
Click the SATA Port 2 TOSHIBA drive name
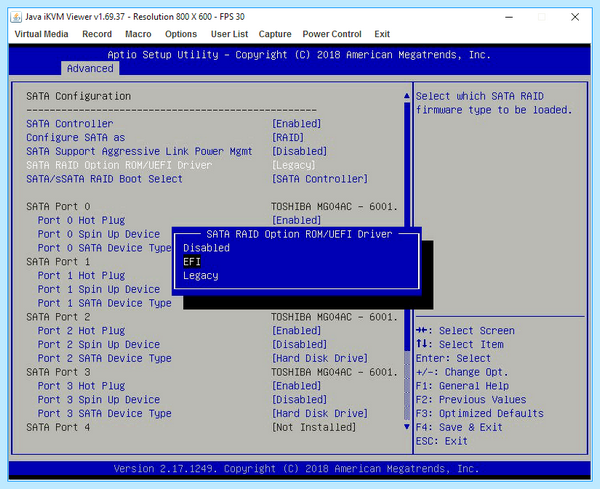[334, 317]
